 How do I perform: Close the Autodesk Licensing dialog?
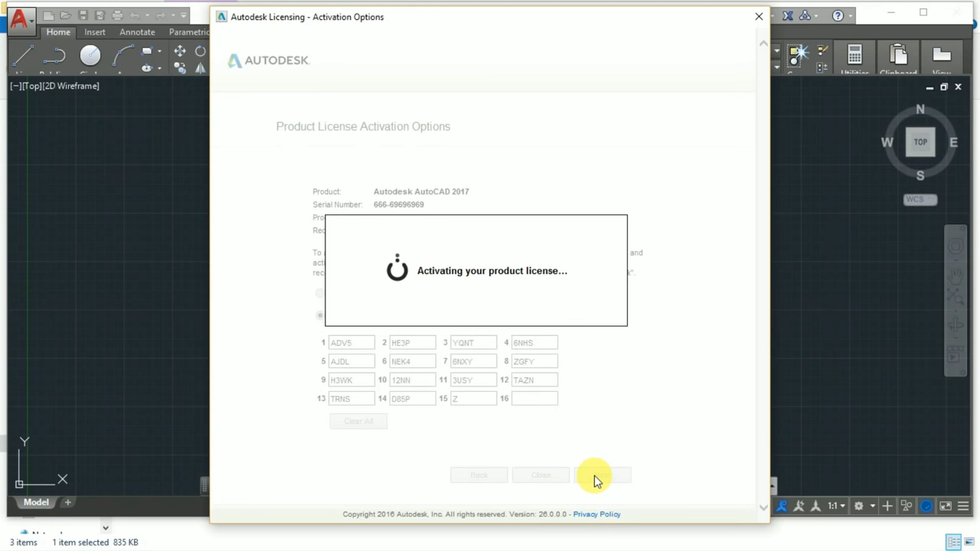coord(759,16)
